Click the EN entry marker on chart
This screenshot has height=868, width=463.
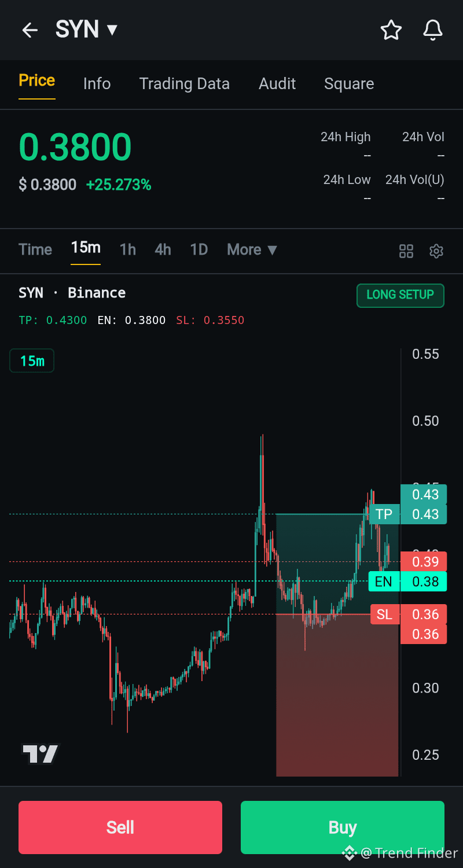[384, 582]
